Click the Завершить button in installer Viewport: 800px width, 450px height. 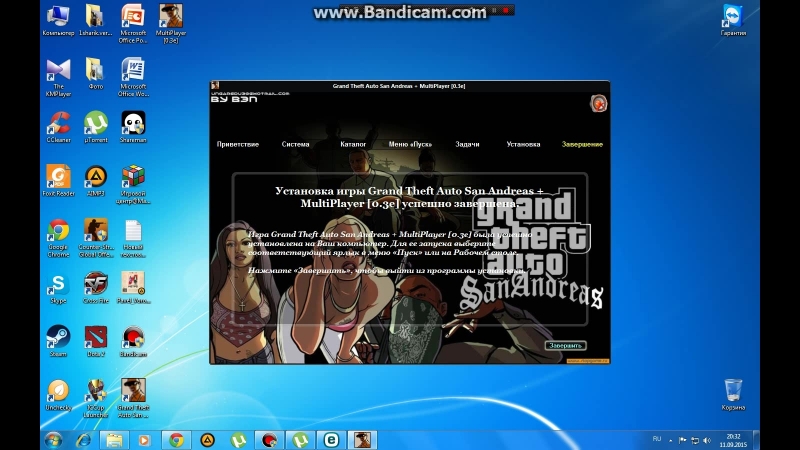pyautogui.click(x=565, y=345)
